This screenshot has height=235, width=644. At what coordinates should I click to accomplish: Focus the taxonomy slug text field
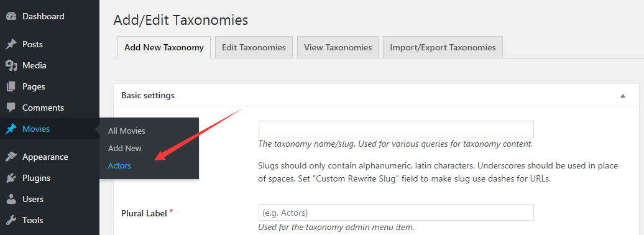pos(396,129)
